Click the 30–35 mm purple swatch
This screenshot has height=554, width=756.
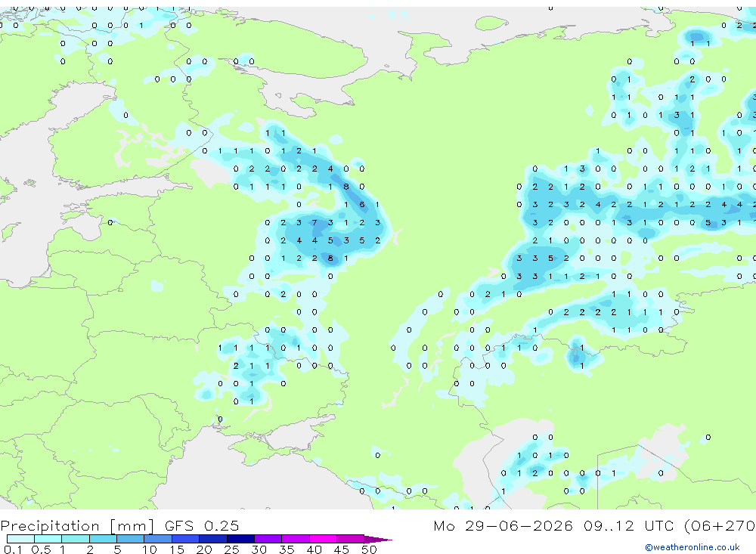coord(268,539)
